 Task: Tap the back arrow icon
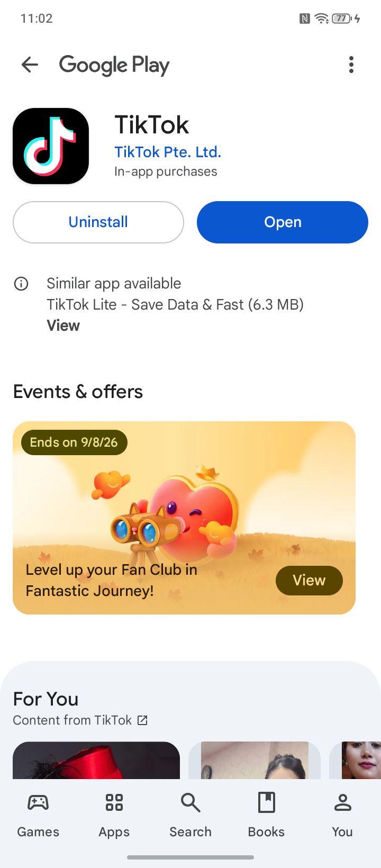coord(30,65)
